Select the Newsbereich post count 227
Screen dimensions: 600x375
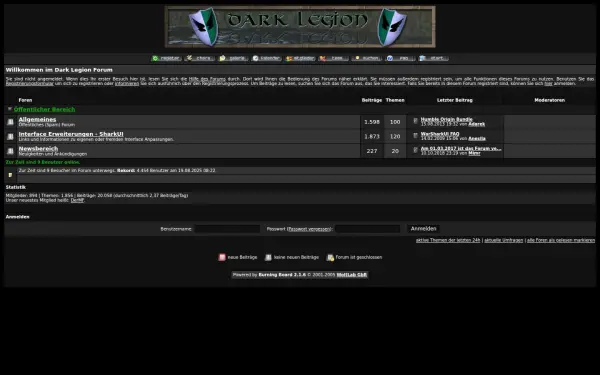[x=372, y=151]
